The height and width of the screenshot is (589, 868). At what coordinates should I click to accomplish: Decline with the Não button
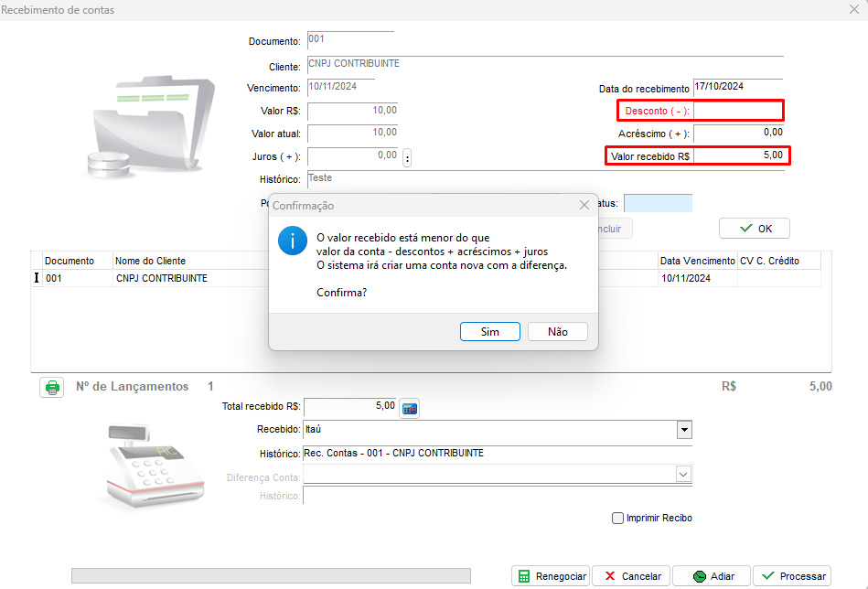pyautogui.click(x=557, y=332)
